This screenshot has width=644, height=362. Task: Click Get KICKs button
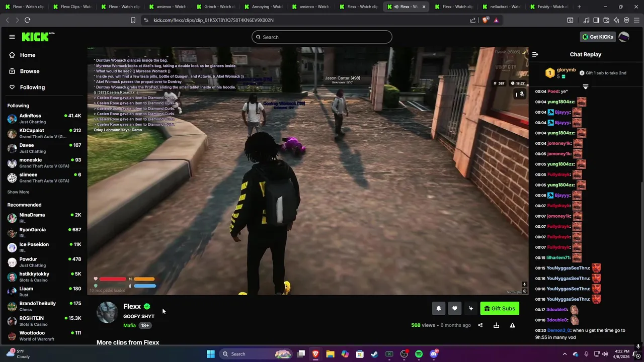(x=597, y=37)
